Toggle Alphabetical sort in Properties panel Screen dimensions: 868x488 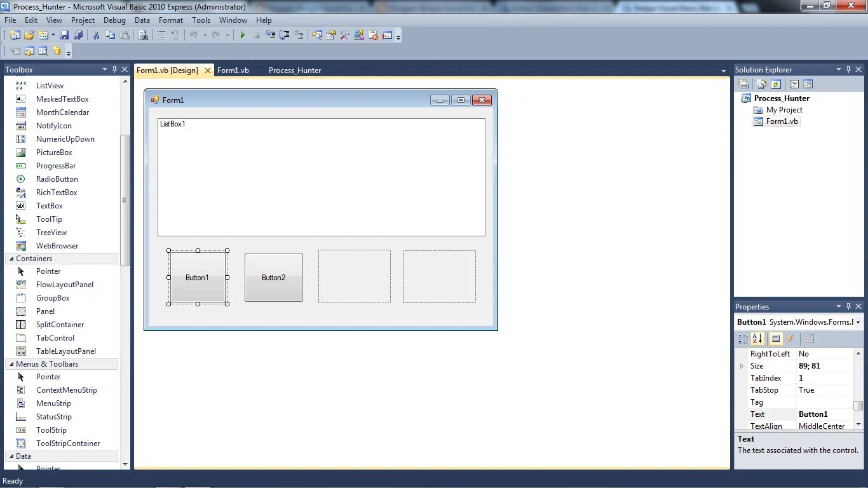click(757, 339)
